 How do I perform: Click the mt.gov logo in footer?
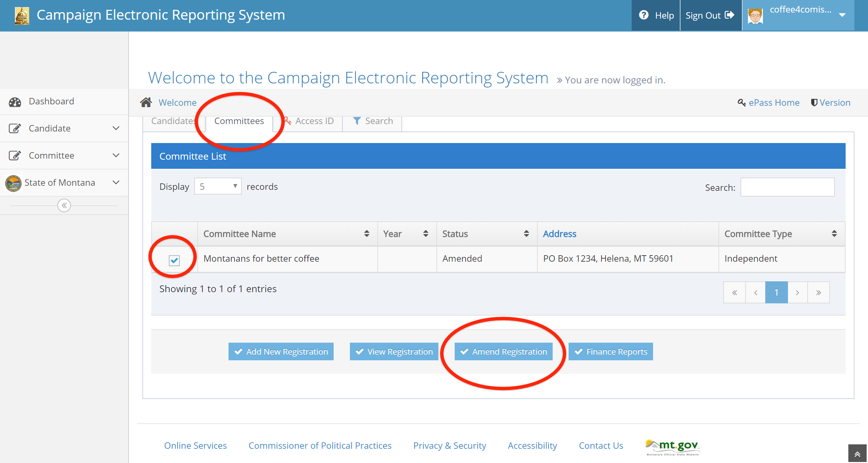coord(673,447)
